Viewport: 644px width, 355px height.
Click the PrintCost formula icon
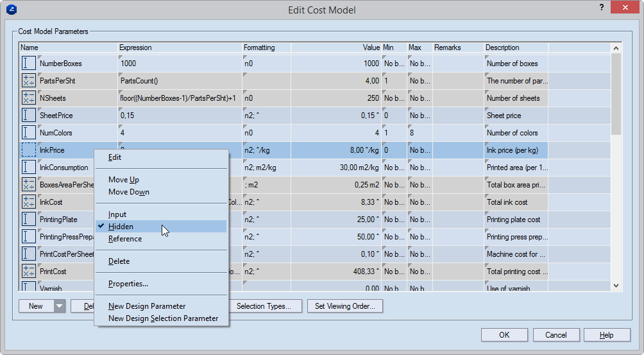point(29,272)
